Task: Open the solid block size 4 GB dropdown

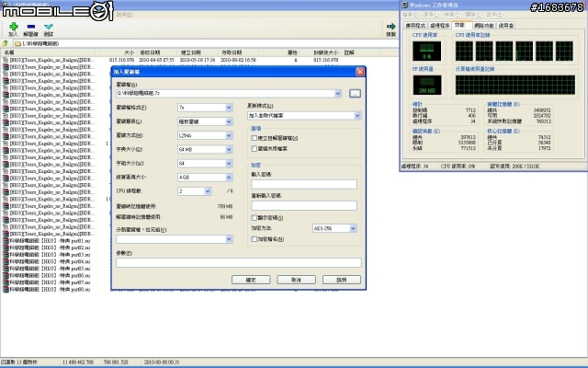Action: click(229, 178)
